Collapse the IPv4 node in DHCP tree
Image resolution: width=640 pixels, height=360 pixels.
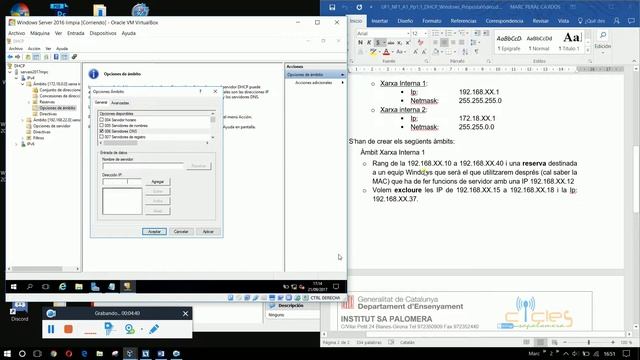[17, 78]
